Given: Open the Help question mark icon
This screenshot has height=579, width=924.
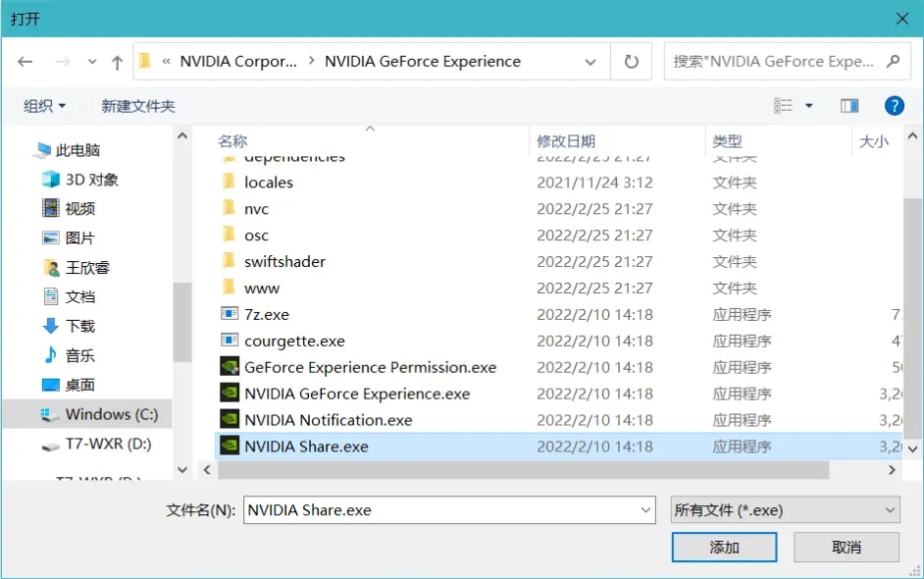Looking at the screenshot, I should pyautogui.click(x=895, y=105).
